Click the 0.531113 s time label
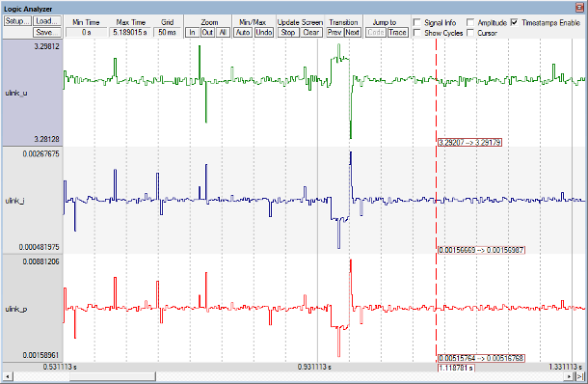 pyautogui.click(x=60, y=367)
